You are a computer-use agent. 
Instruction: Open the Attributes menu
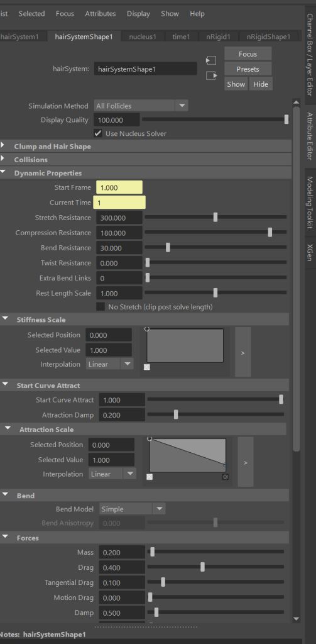(101, 14)
